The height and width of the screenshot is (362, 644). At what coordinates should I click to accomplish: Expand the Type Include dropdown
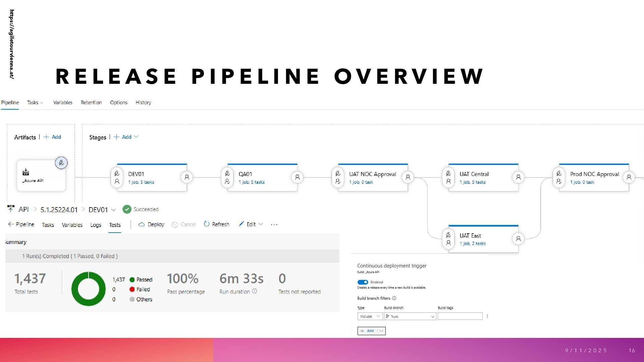tap(370, 316)
